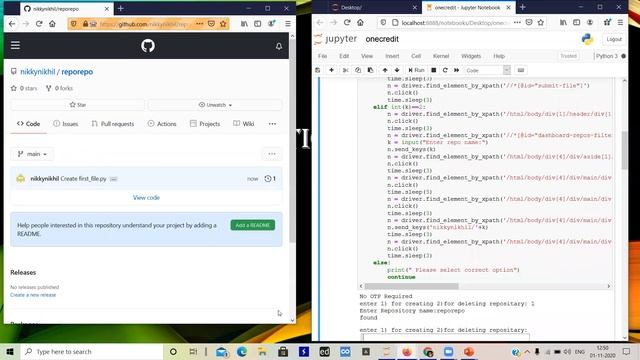Image resolution: width=640 pixels, height=360 pixels.
Task: Reload the GitHub browser page
Action: pyautogui.click(x=39, y=24)
